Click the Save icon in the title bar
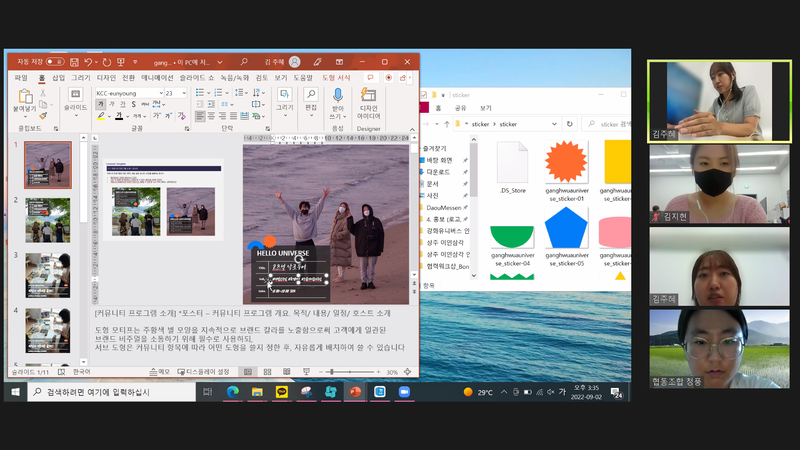The image size is (800, 450). [73, 62]
